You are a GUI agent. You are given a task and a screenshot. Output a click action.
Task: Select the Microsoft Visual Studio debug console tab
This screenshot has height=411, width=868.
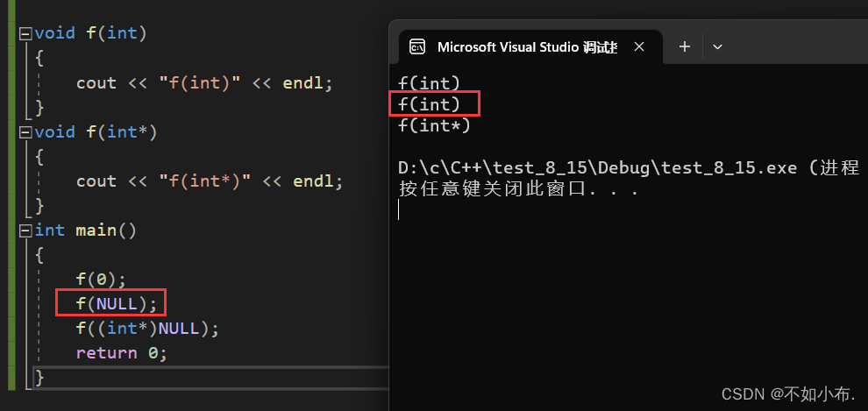(x=526, y=46)
